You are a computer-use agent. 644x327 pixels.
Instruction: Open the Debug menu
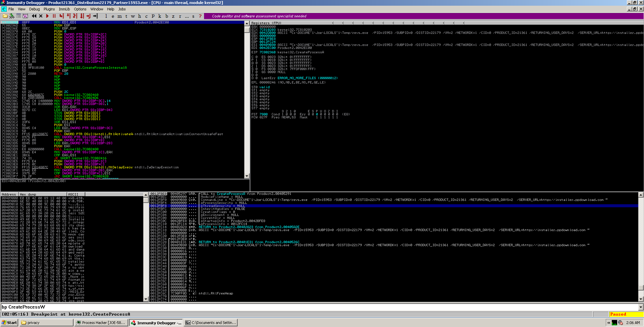pos(34,9)
